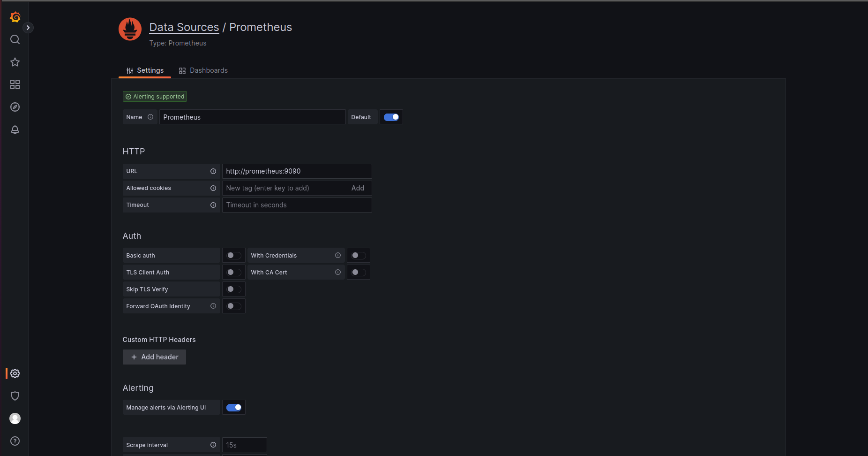This screenshot has height=456, width=868.
Task: Open the Dashboards grid icon in sidebar
Action: pos(15,84)
